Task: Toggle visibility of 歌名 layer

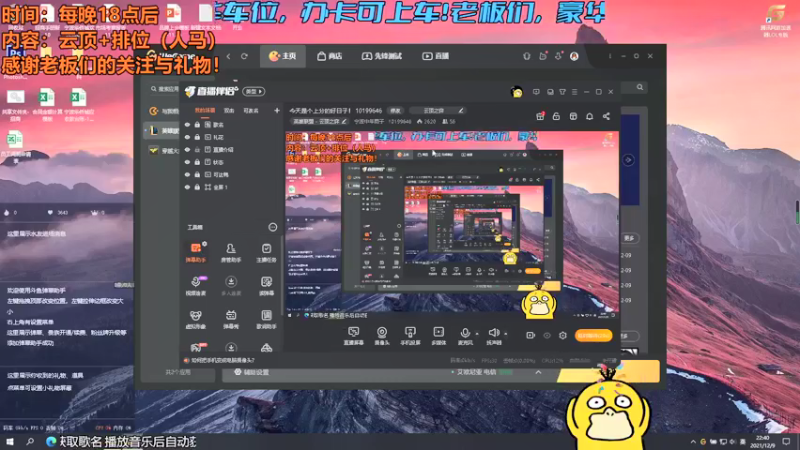Action: [x=187, y=124]
